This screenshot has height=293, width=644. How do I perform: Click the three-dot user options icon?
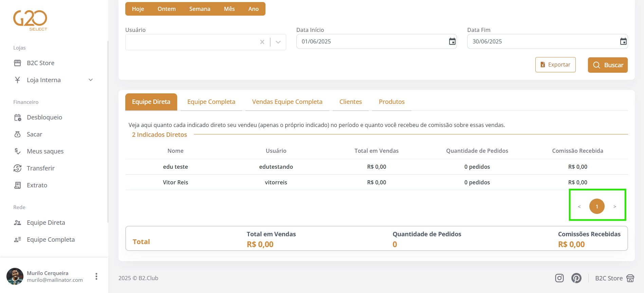(96, 276)
